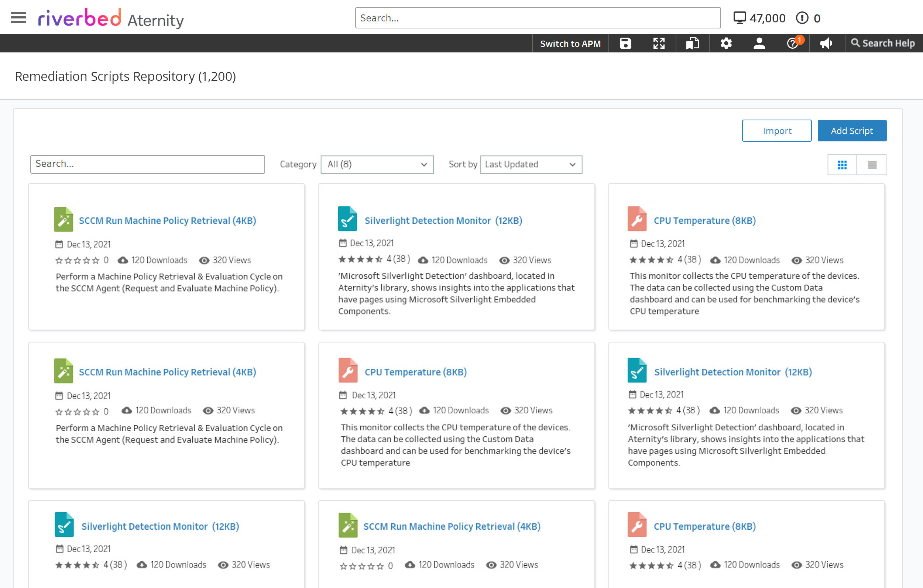Screen dimensions: 923x588
Task: Click the announcements megaphone icon
Action: point(826,43)
